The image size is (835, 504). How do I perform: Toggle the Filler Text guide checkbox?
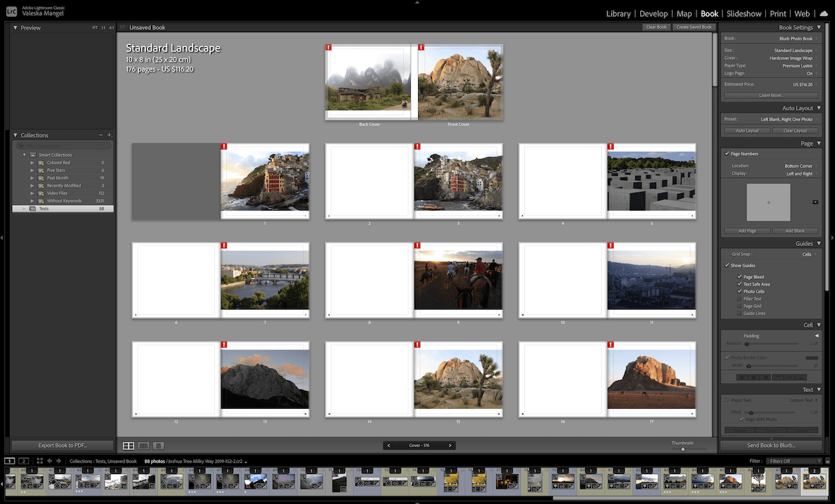738,298
